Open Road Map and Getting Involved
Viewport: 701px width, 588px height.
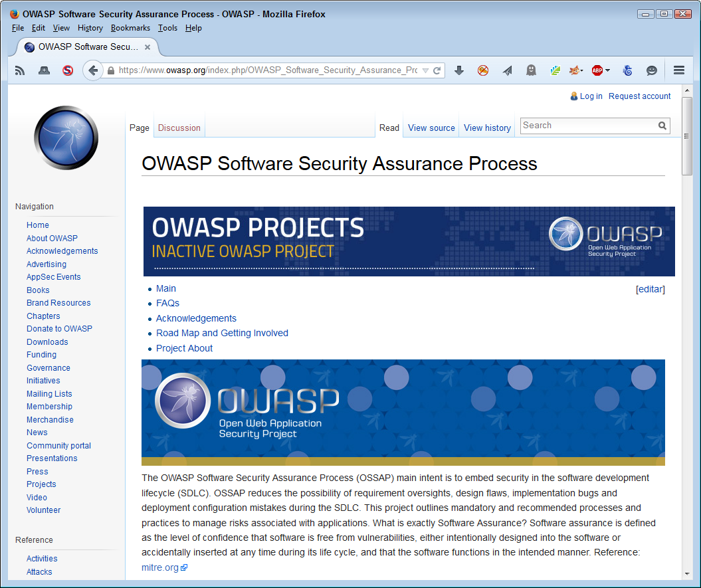(x=222, y=333)
